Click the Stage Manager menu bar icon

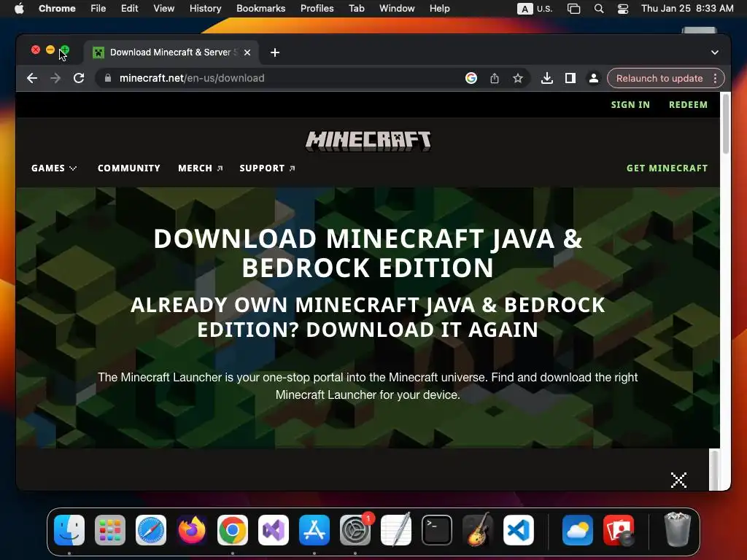[573, 9]
